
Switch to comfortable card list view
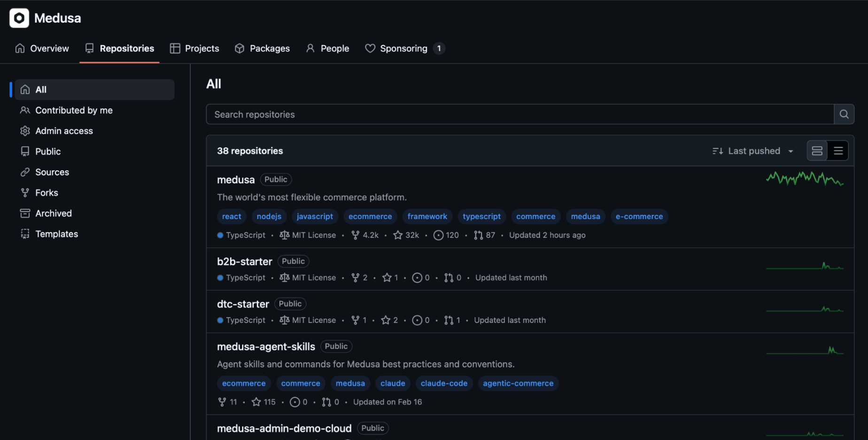(817, 151)
